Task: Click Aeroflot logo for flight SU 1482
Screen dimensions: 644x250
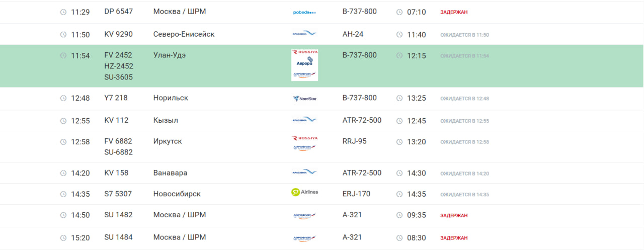Action: point(304,216)
